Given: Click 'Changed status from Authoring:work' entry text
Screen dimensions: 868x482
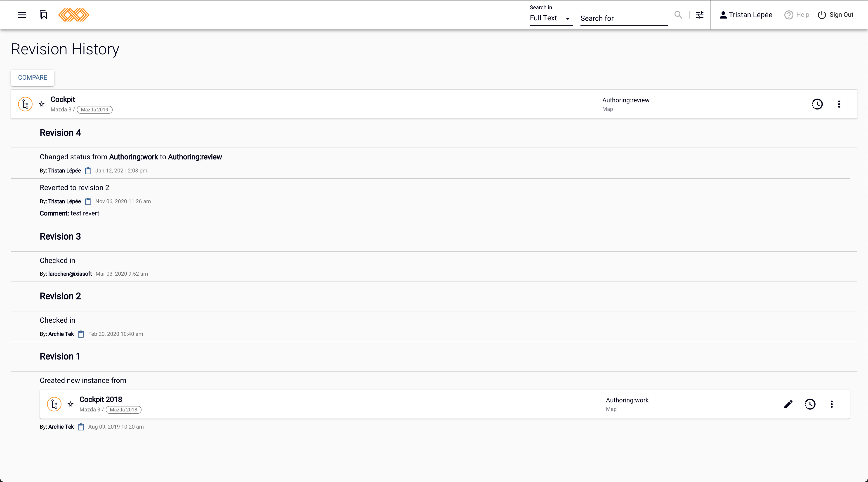Looking at the screenshot, I should pyautogui.click(x=131, y=157).
